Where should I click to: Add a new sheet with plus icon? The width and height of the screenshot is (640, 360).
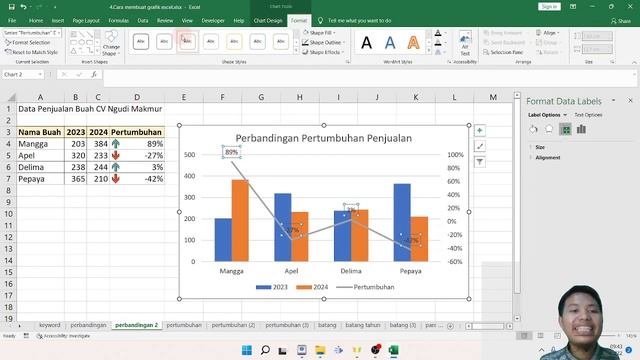(450, 326)
